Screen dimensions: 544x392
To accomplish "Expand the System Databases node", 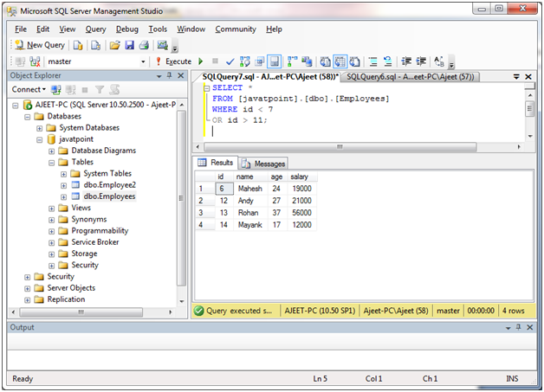I will point(40,129).
